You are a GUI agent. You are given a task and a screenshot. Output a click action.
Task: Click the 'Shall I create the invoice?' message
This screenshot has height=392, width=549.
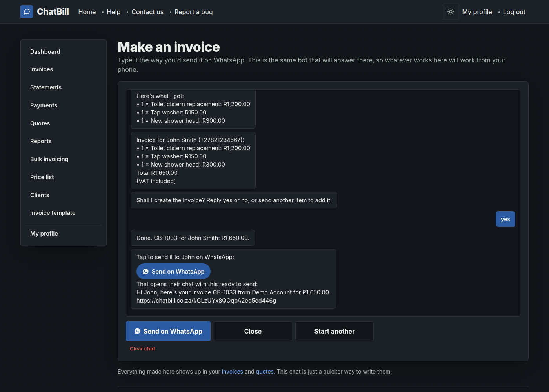pyautogui.click(x=234, y=200)
